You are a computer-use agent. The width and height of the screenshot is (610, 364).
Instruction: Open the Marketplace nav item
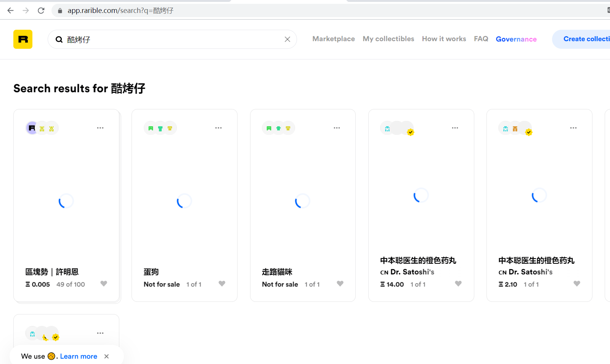click(x=334, y=39)
